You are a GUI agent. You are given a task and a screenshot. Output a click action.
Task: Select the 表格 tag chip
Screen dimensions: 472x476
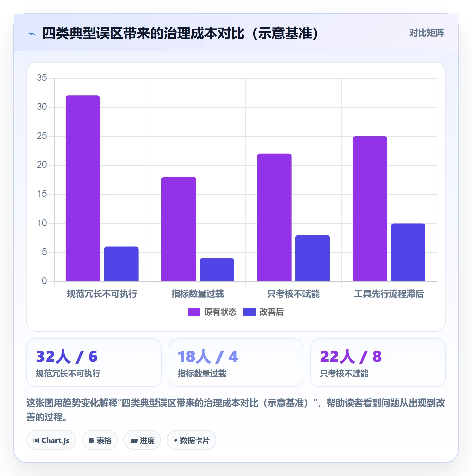pyautogui.click(x=100, y=440)
